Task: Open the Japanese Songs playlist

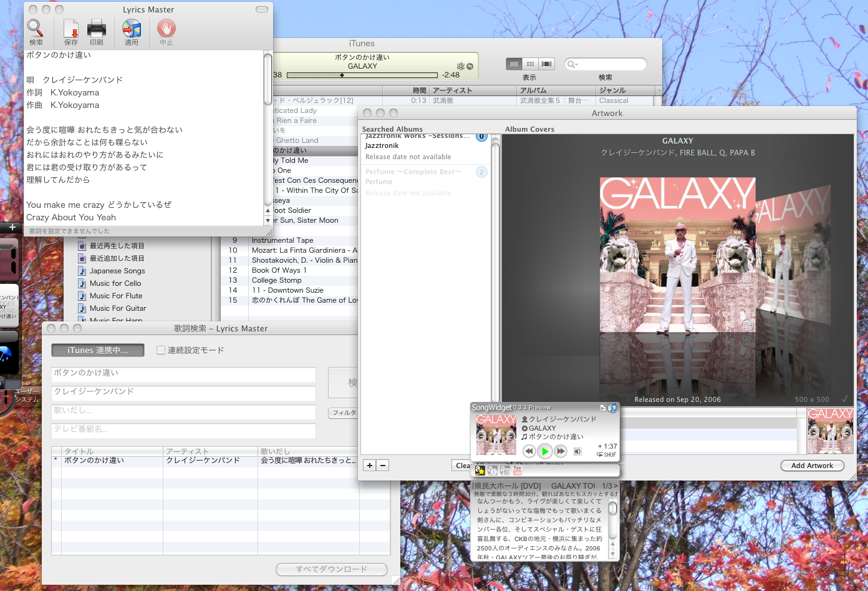Action: pos(117,271)
